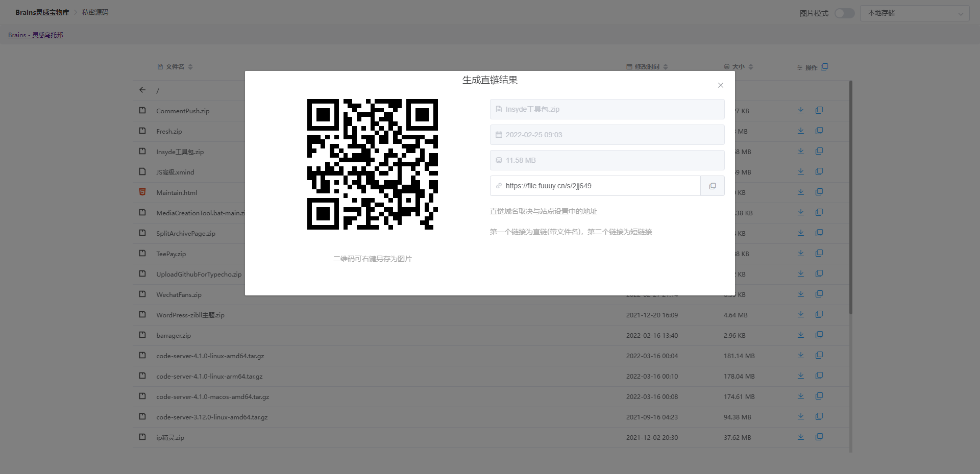The height and width of the screenshot is (474, 980).
Task: Open file TeePay.zip
Action: coord(171,254)
